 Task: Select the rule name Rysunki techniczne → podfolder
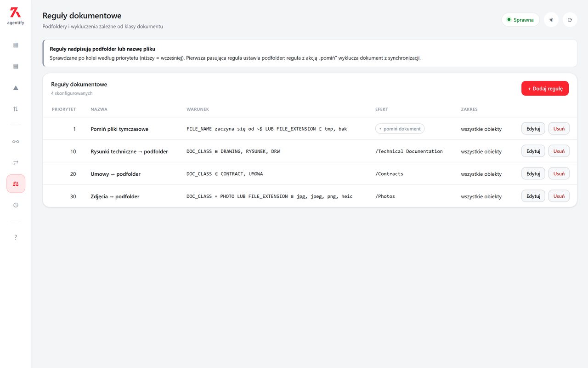(129, 152)
